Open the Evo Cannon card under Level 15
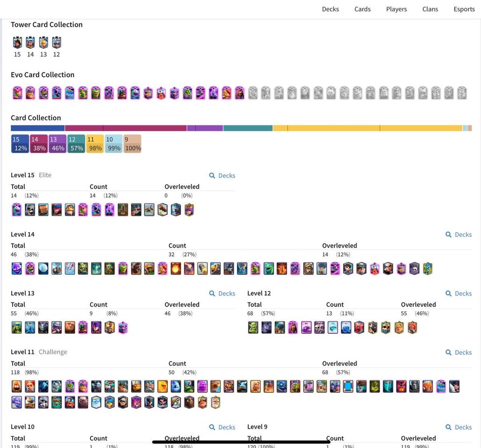This screenshot has height=448, width=481. pos(96,210)
